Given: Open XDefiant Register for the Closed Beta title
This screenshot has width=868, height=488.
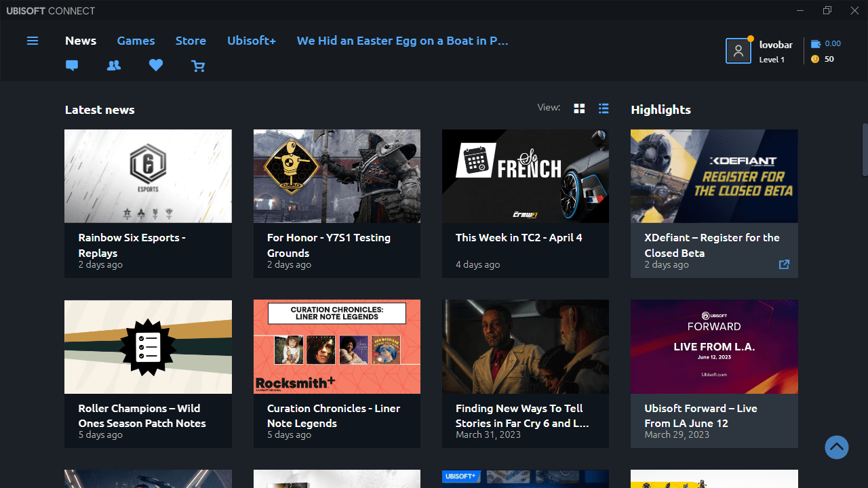Looking at the screenshot, I should pos(712,245).
